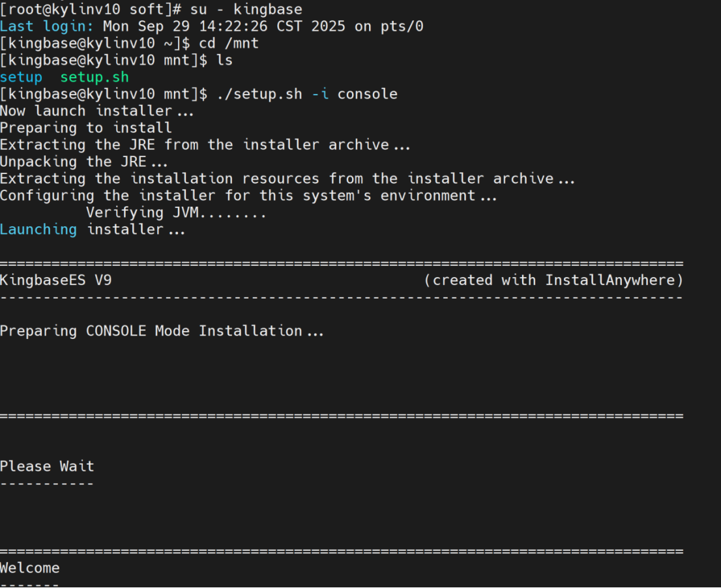Click the 'KingbaseES V9' title text
The image size is (721, 588).
pyautogui.click(x=60, y=280)
